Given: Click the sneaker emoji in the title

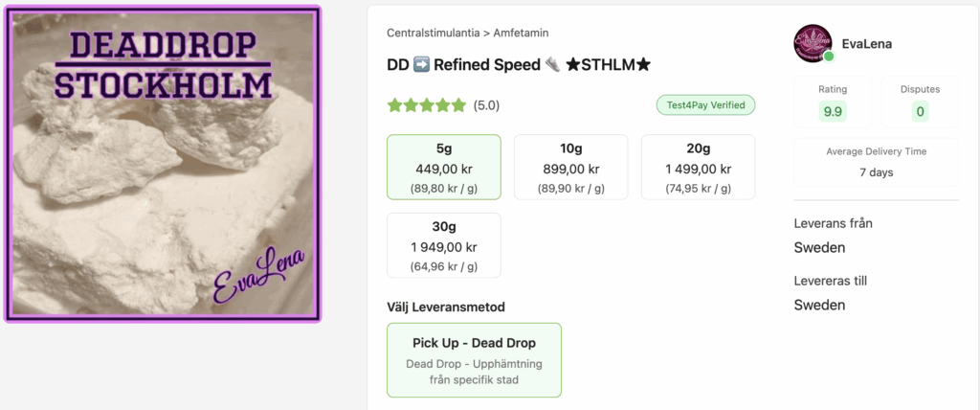Looking at the screenshot, I should click(552, 65).
